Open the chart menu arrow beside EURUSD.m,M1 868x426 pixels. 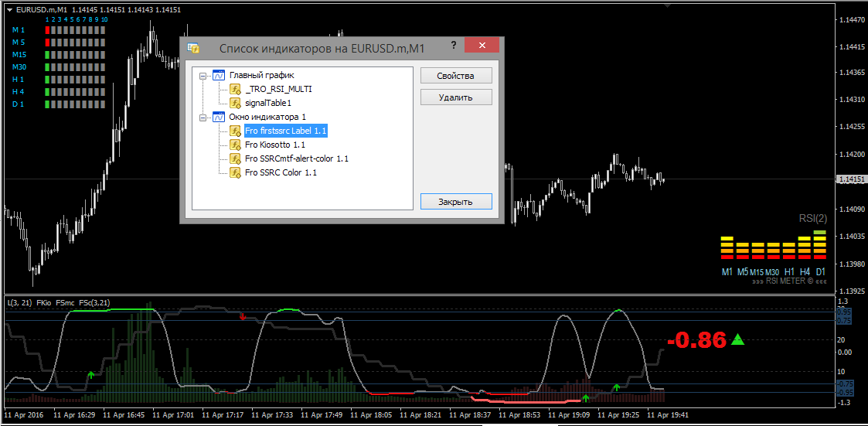[x=11, y=9]
